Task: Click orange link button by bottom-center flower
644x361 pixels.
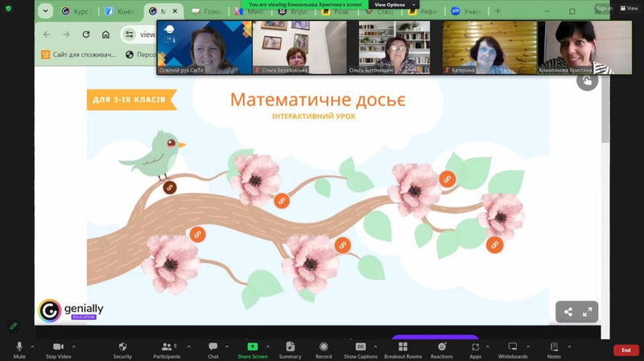Action: click(343, 245)
